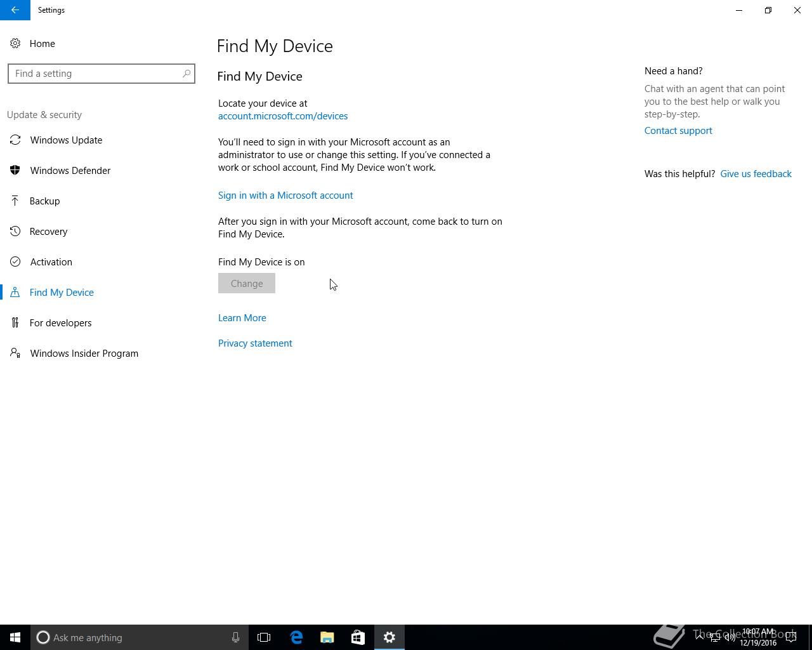
Task: Click the Ask me anything search box
Action: (140, 637)
